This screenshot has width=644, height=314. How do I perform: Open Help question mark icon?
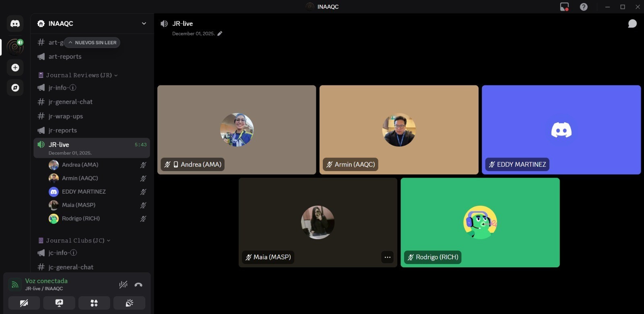point(583,7)
